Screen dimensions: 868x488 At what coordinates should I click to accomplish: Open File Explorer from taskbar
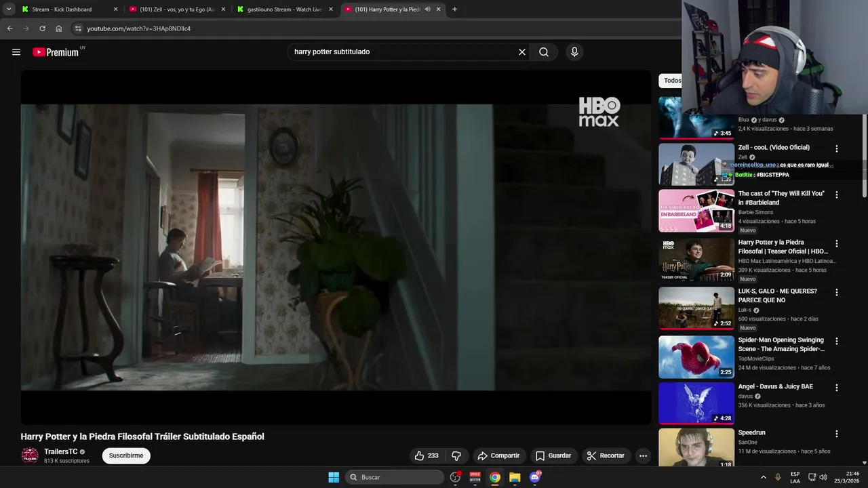(515, 477)
